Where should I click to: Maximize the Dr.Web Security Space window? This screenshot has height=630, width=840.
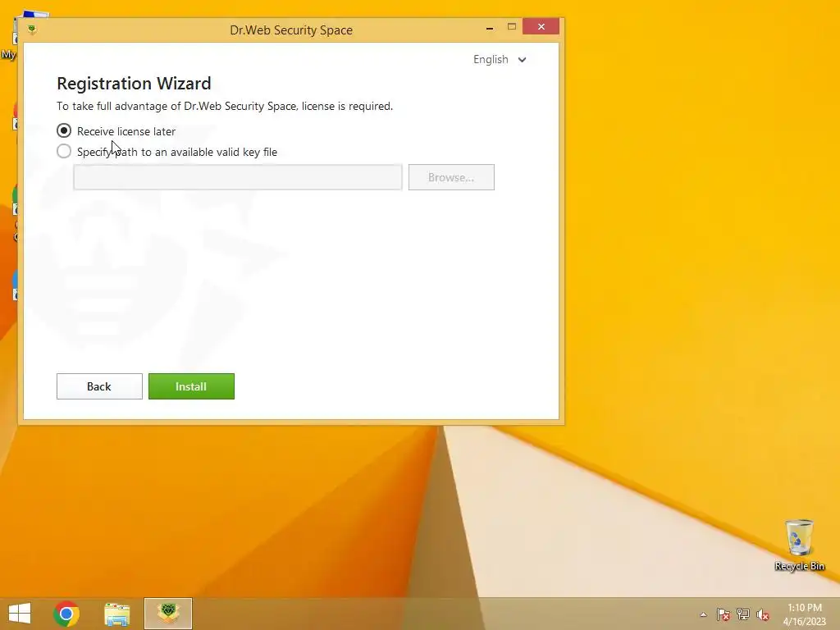tap(512, 27)
